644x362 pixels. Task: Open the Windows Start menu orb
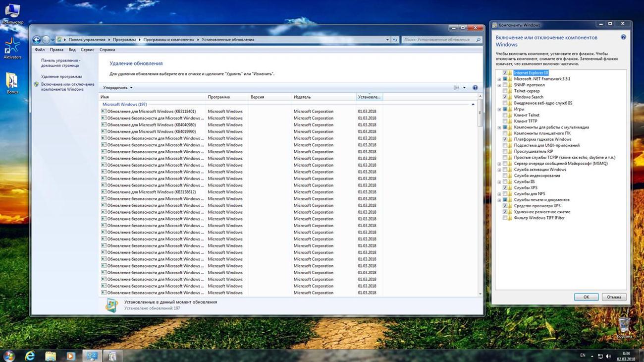(8, 356)
